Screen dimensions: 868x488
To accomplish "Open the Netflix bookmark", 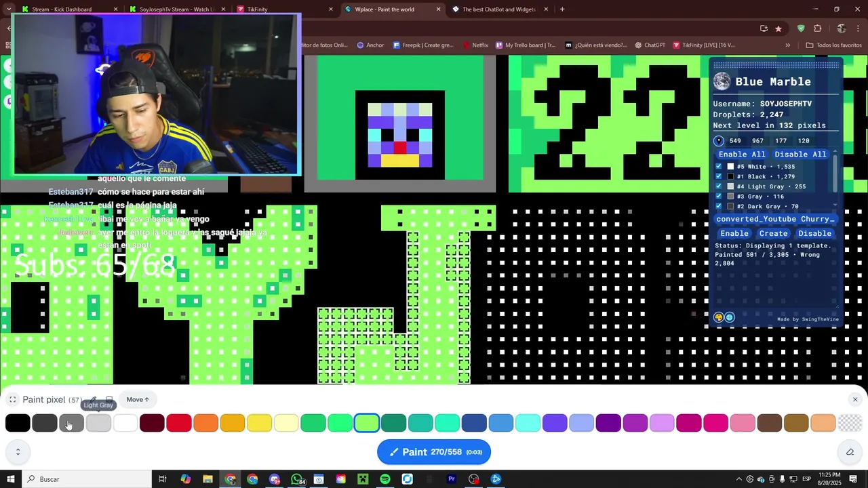I will coord(475,45).
